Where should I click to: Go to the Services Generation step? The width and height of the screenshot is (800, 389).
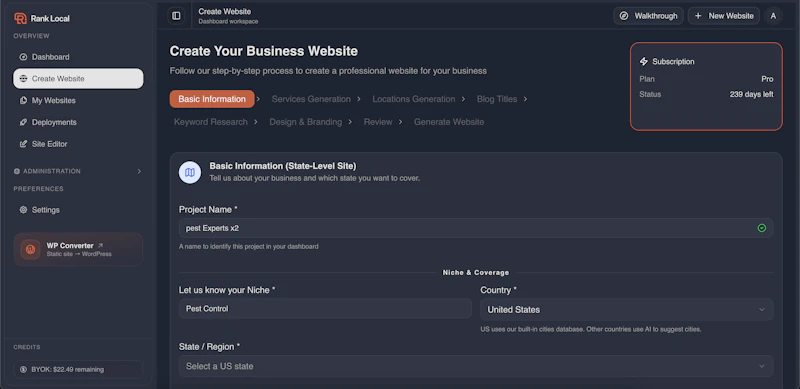pos(311,99)
